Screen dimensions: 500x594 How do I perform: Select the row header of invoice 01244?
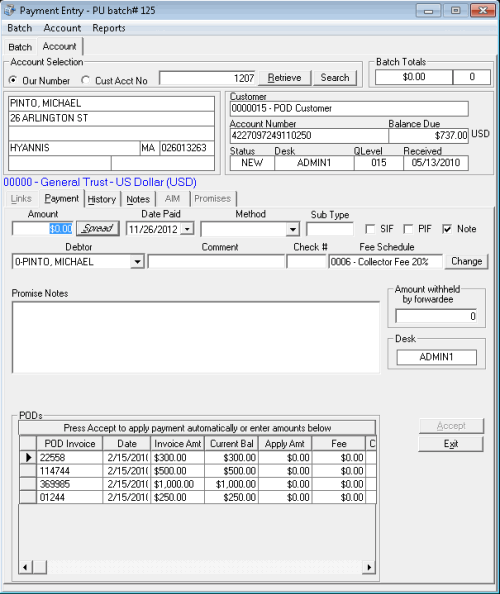(x=28, y=497)
